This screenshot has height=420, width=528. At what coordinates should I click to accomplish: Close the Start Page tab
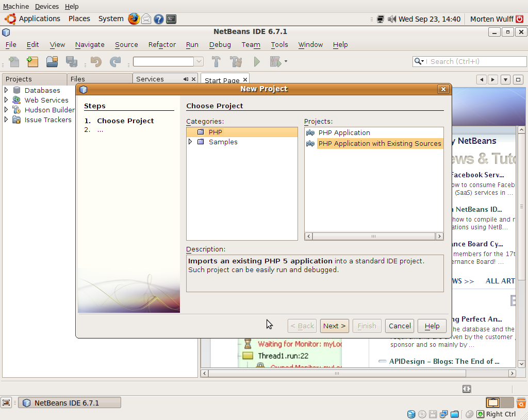pyautogui.click(x=245, y=80)
